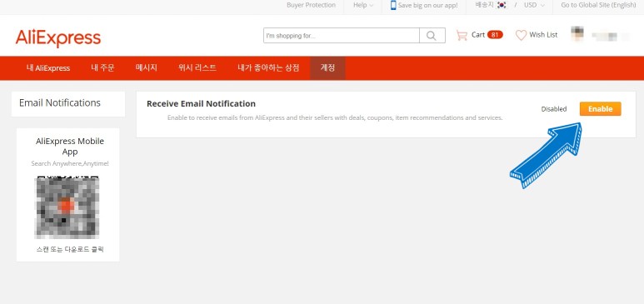Click the Cart label
Viewport: 644px width, 304px height.
[x=478, y=35]
